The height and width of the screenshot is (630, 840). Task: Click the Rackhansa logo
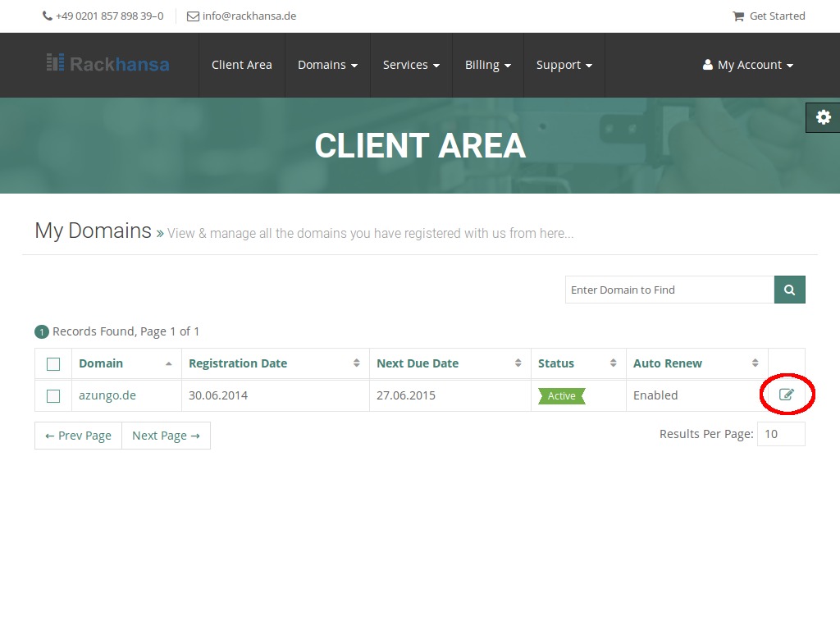click(108, 64)
